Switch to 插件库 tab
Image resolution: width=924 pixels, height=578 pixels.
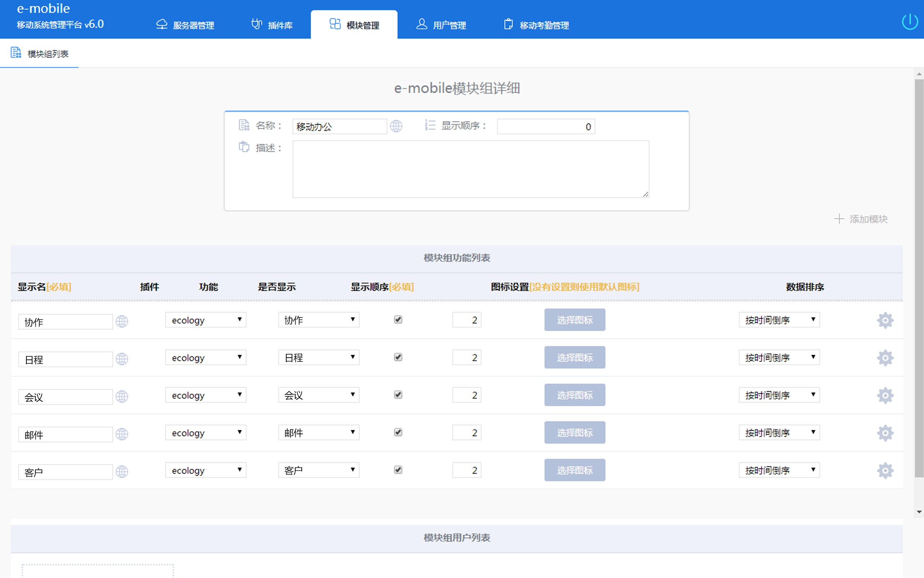click(x=272, y=25)
